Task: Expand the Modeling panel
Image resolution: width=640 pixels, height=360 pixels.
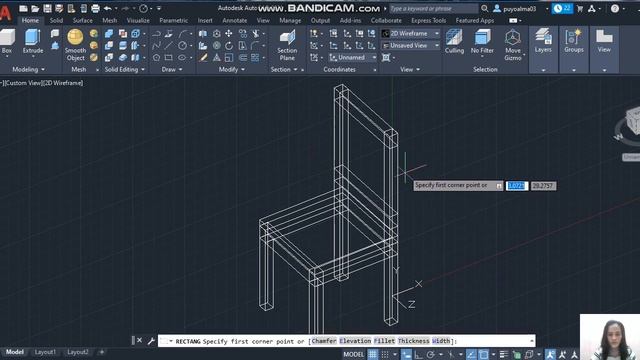Action: point(29,69)
